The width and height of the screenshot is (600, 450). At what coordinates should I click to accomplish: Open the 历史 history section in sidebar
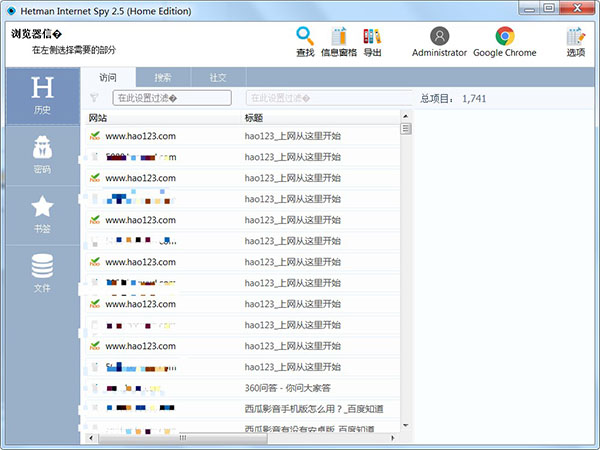[x=42, y=96]
